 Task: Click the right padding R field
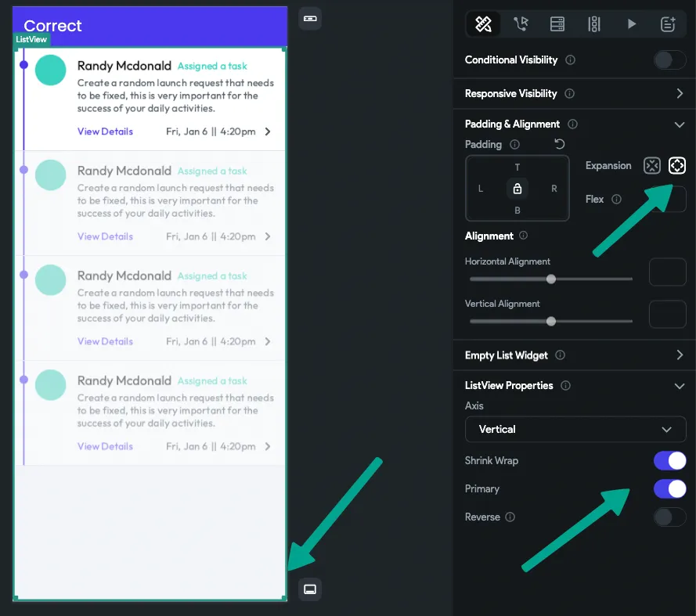pyautogui.click(x=554, y=189)
